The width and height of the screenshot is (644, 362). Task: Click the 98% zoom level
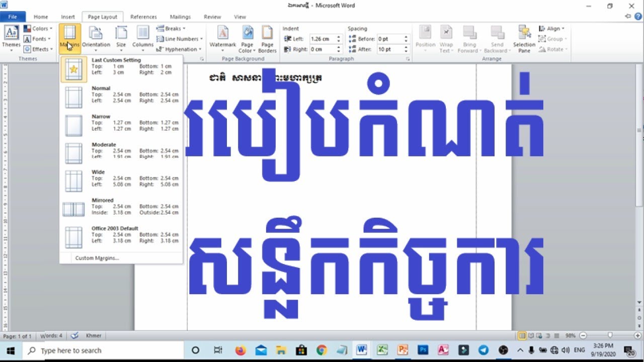point(571,335)
